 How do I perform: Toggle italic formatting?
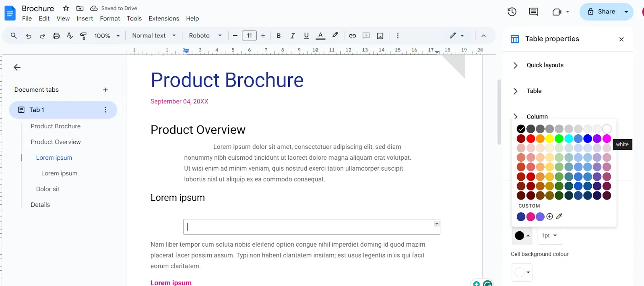point(293,36)
